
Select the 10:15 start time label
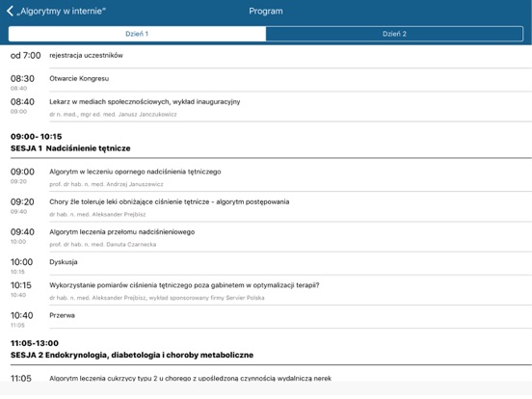[21, 285]
